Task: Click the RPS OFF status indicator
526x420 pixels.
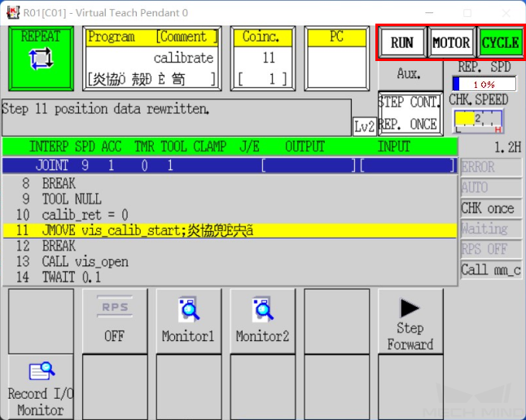Action: [491, 249]
